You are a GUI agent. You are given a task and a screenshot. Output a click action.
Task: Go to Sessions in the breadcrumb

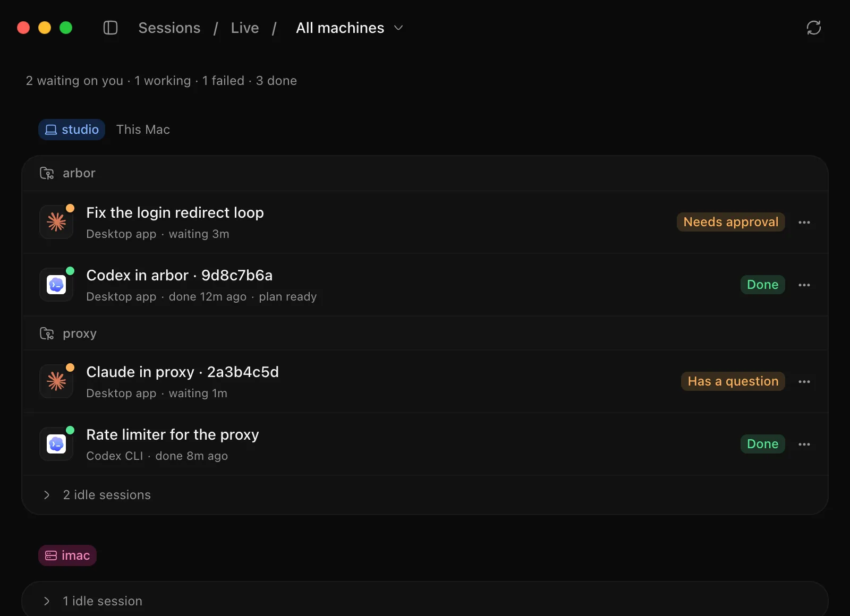coord(169,28)
